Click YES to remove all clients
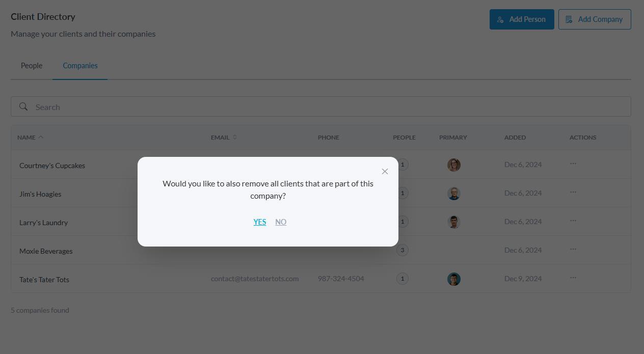 [260, 222]
